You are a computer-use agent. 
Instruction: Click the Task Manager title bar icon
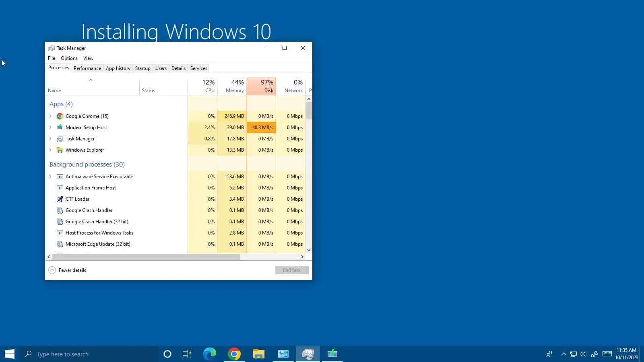52,48
